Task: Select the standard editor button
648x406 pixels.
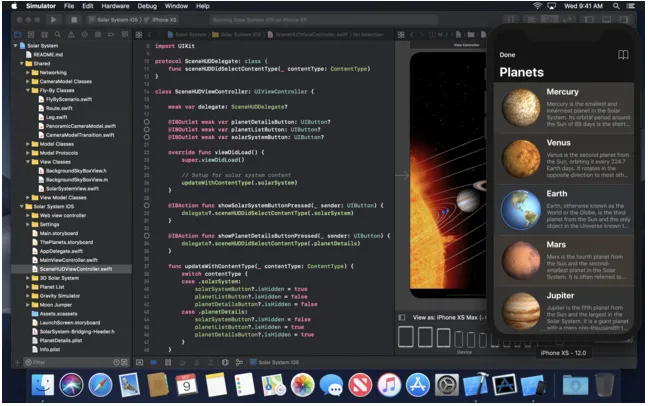Action: pyautogui.click(x=531, y=19)
